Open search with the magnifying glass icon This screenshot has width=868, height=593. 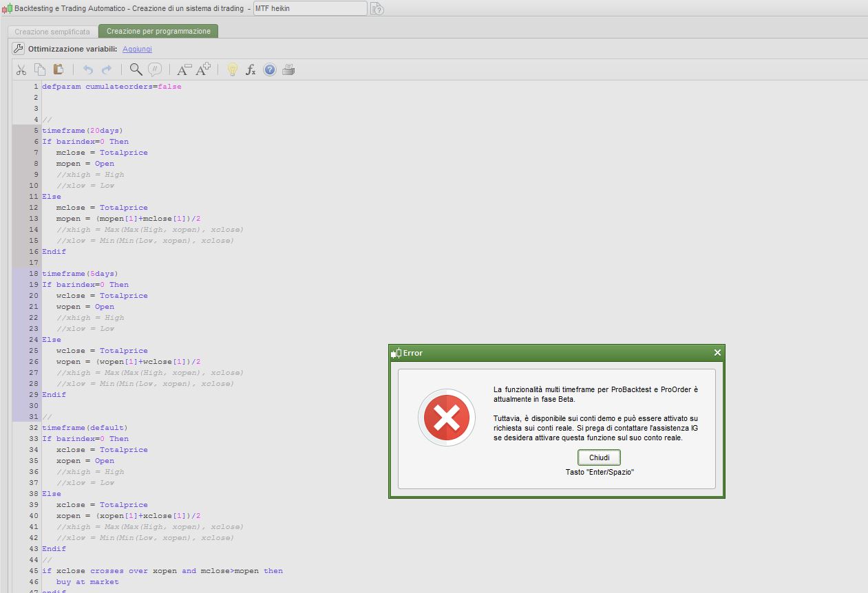click(x=136, y=69)
